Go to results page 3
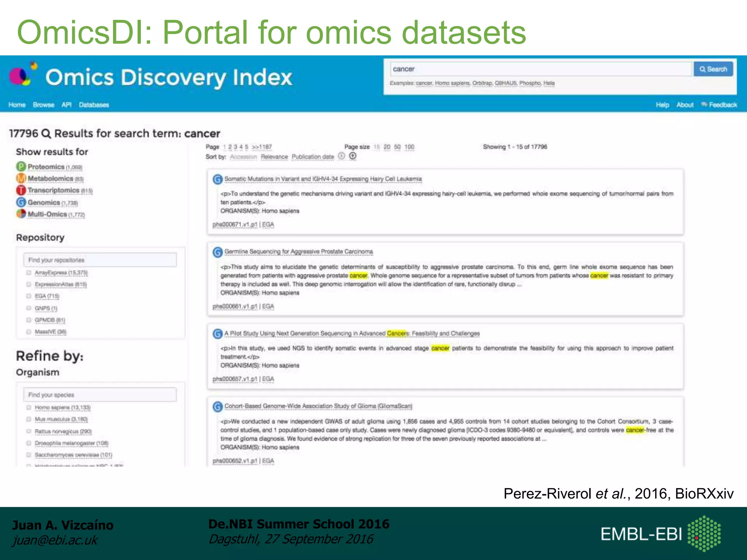Screen dimensions: 747x560 236,147
